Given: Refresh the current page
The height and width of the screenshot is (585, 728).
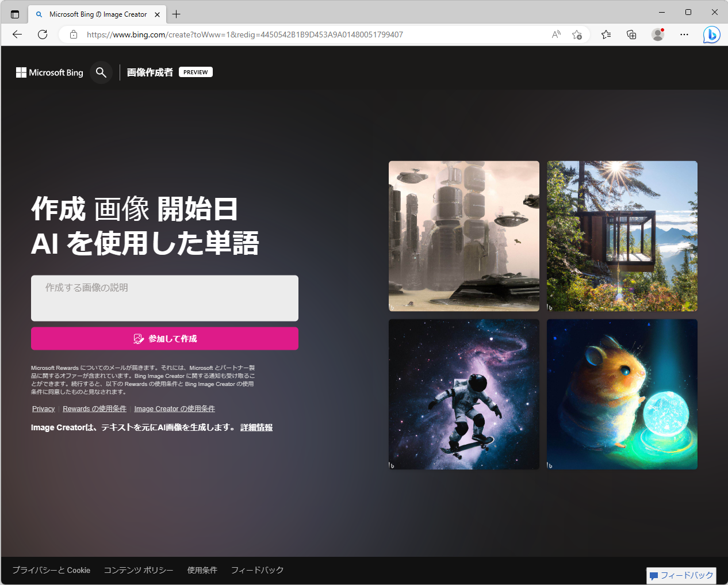Looking at the screenshot, I should [42, 35].
